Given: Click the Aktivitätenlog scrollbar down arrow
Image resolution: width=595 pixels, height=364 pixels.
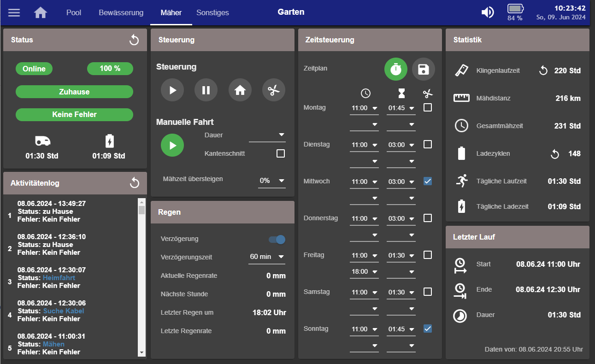Looking at the screenshot, I should click(142, 352).
